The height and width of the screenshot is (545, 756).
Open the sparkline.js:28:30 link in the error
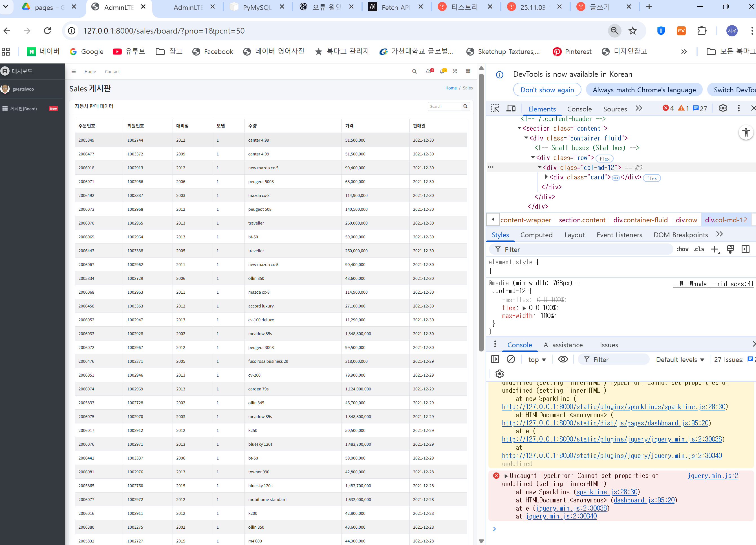(x=607, y=492)
